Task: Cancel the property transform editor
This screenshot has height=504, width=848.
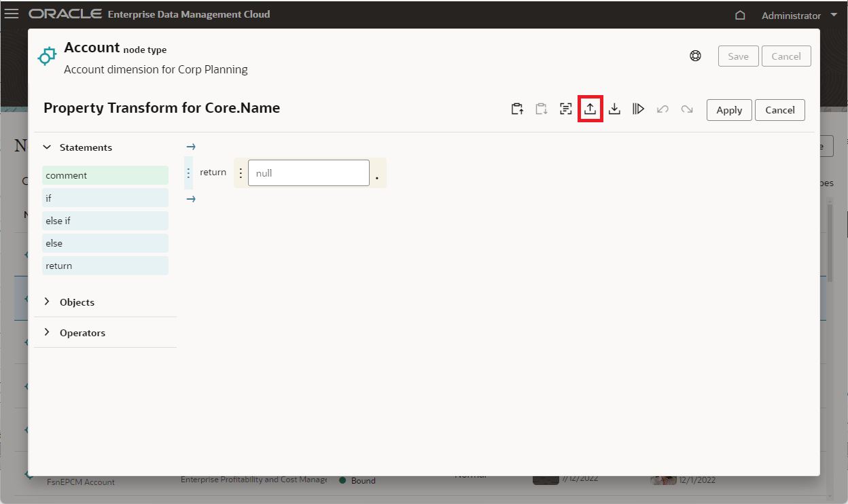Action: [x=780, y=110]
